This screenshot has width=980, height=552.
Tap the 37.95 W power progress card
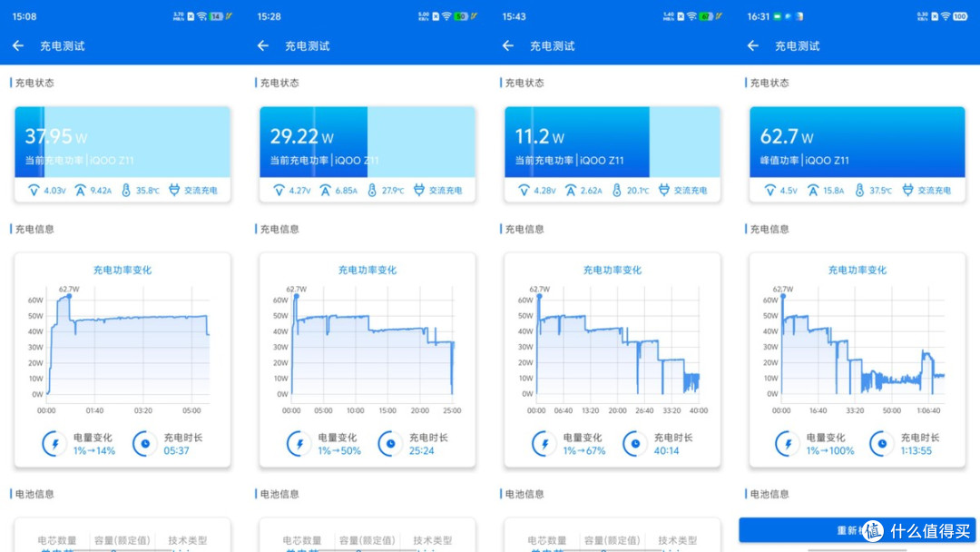122,142
